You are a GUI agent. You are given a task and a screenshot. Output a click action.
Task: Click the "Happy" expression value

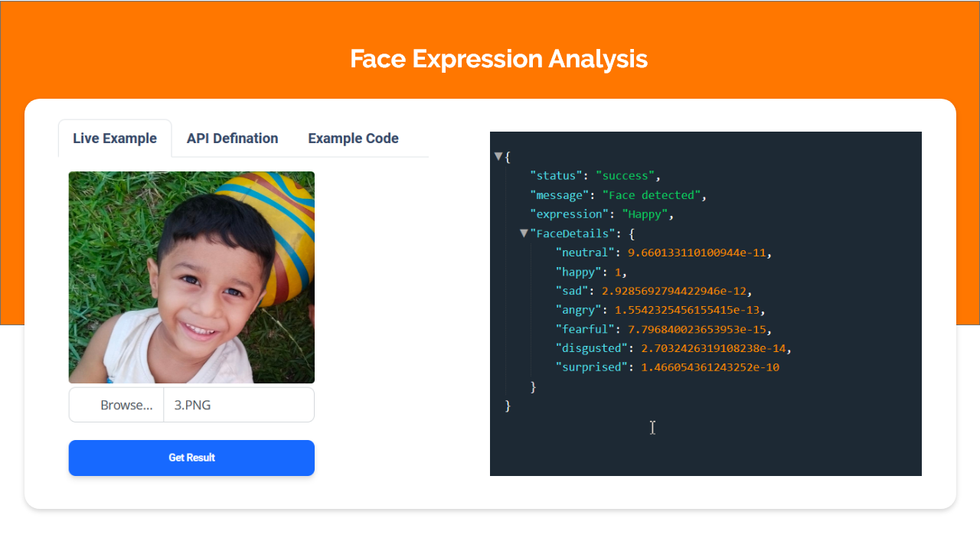click(x=647, y=214)
